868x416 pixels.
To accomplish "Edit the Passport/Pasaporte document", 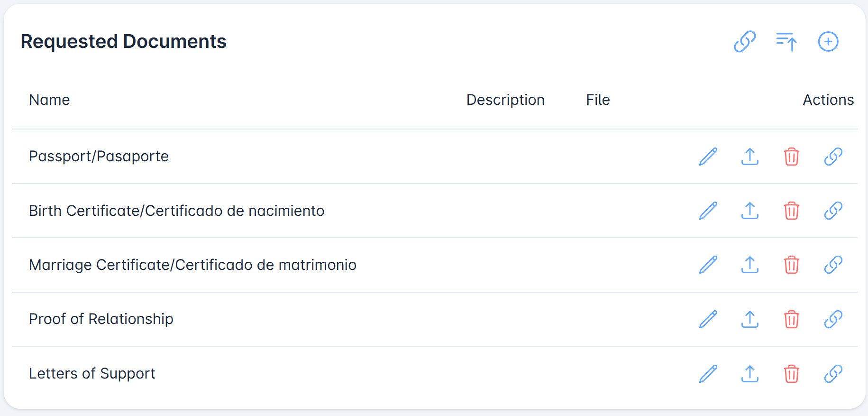I will pyautogui.click(x=708, y=157).
